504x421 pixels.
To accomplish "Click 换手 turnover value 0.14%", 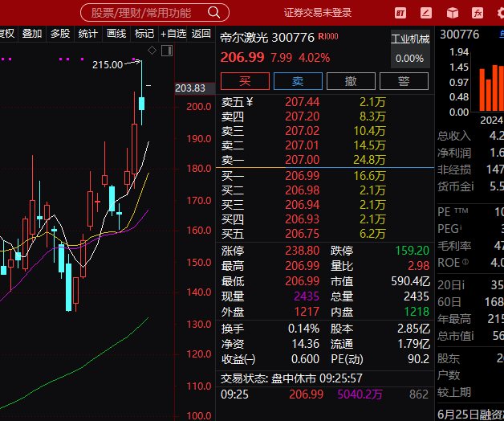I will [x=303, y=329].
